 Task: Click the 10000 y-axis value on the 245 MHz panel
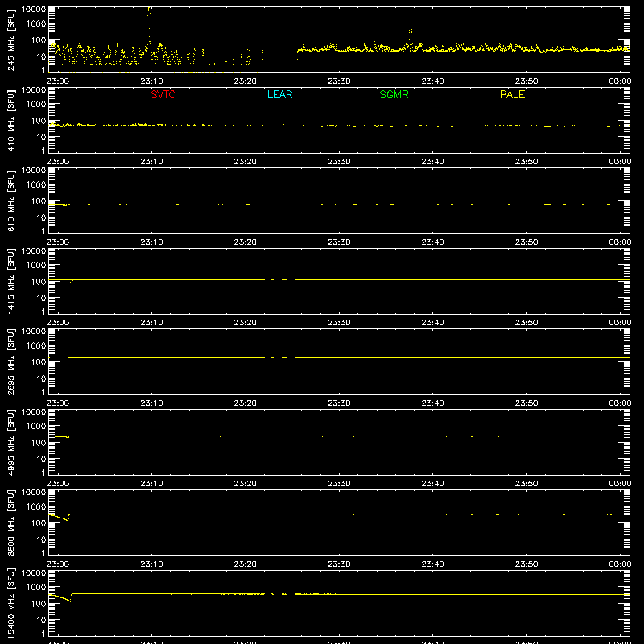click(34, 10)
